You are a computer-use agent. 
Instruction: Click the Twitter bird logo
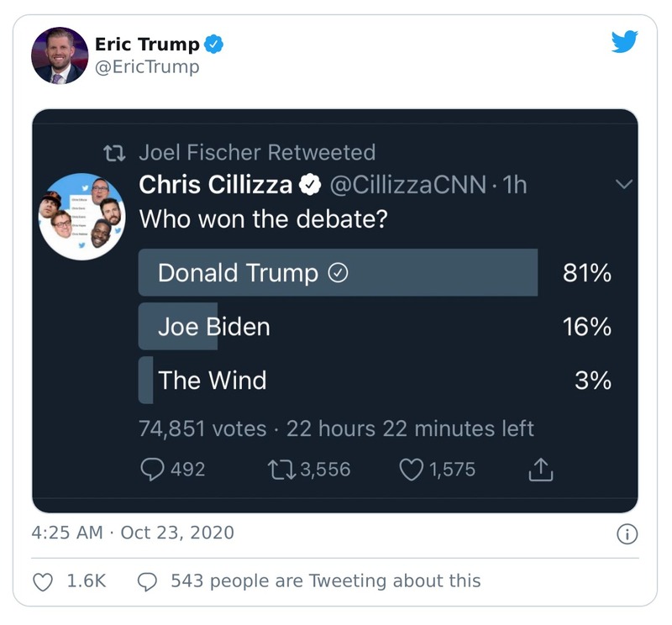(x=625, y=40)
